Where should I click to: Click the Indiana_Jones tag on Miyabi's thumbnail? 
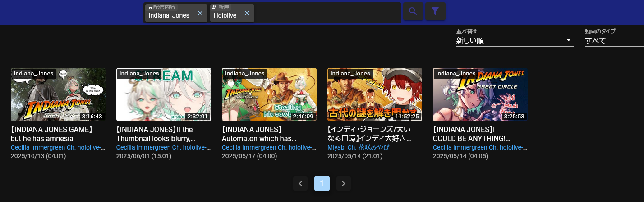coord(350,74)
